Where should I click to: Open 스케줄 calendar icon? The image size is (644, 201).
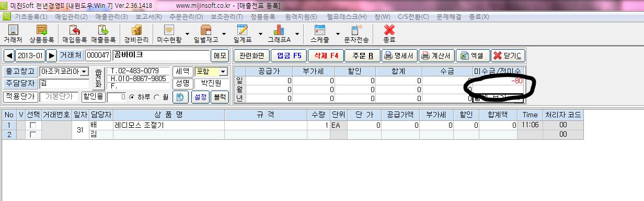320,33
